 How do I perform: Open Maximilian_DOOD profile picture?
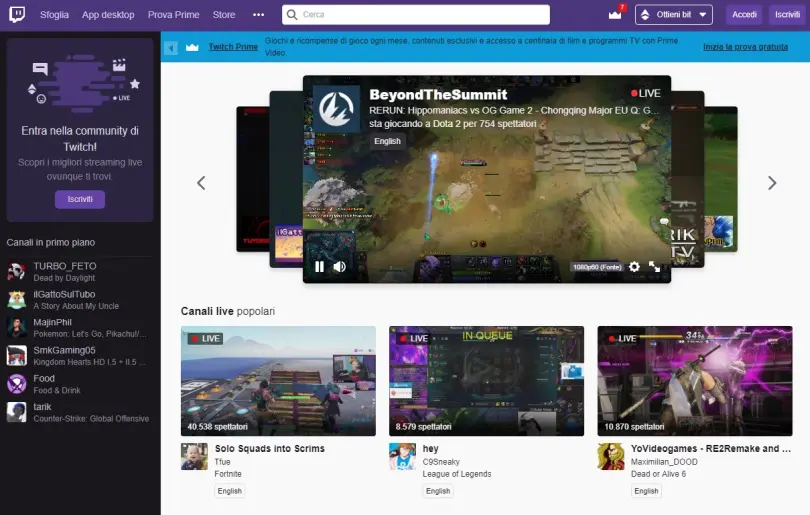611,457
